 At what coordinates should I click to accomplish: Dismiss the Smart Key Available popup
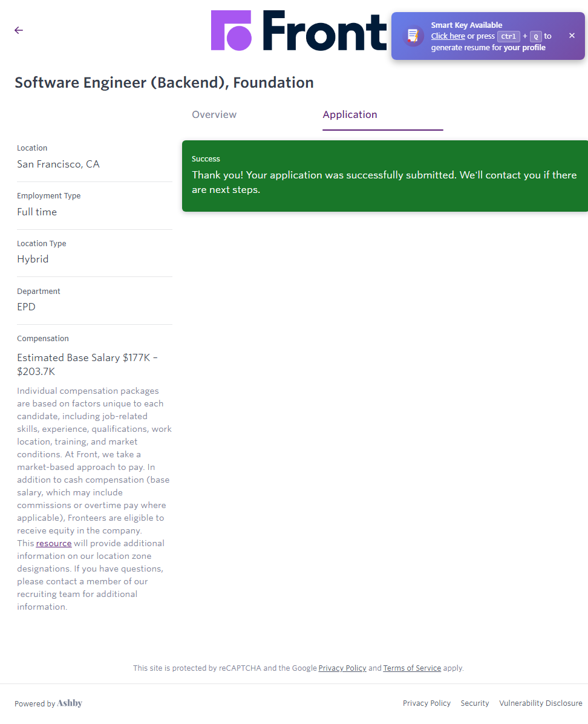tap(572, 36)
